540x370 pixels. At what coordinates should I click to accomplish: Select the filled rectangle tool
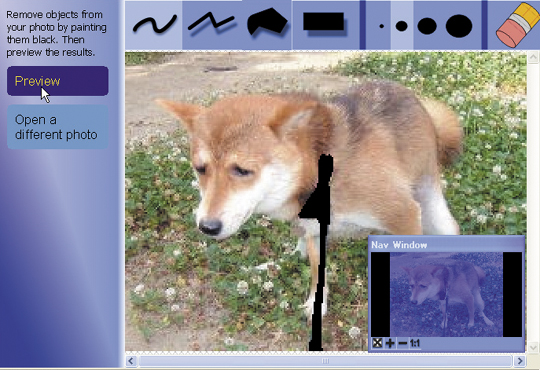pyautogui.click(x=323, y=22)
